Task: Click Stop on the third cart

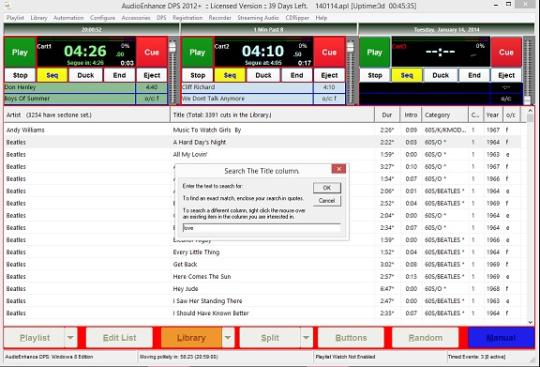Action: click(375, 75)
